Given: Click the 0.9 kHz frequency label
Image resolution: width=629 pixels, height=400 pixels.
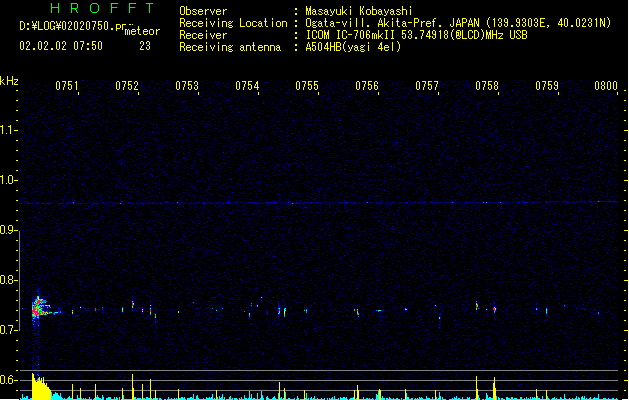Looking at the screenshot, I should 8,230.
